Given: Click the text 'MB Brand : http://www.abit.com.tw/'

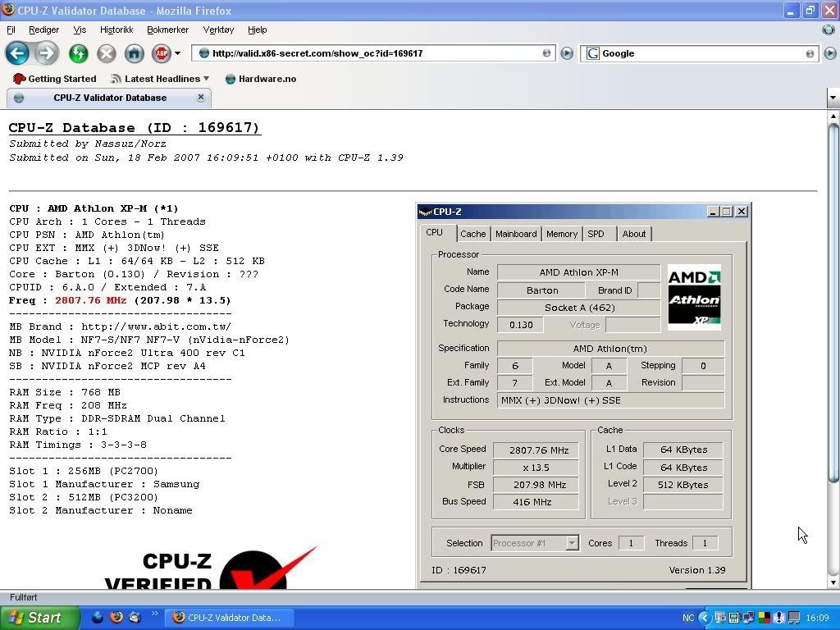Looking at the screenshot, I should pyautogui.click(x=120, y=326).
